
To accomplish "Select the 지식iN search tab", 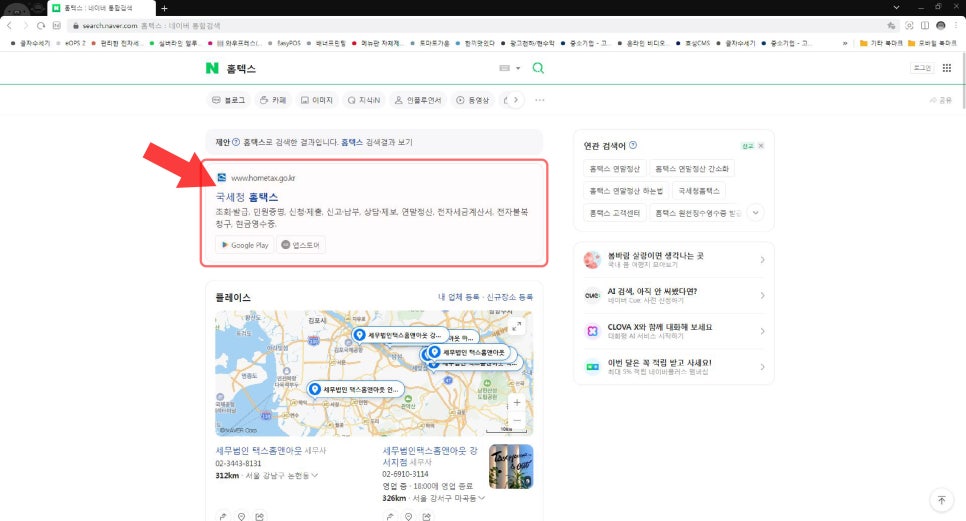I will 363,100.
